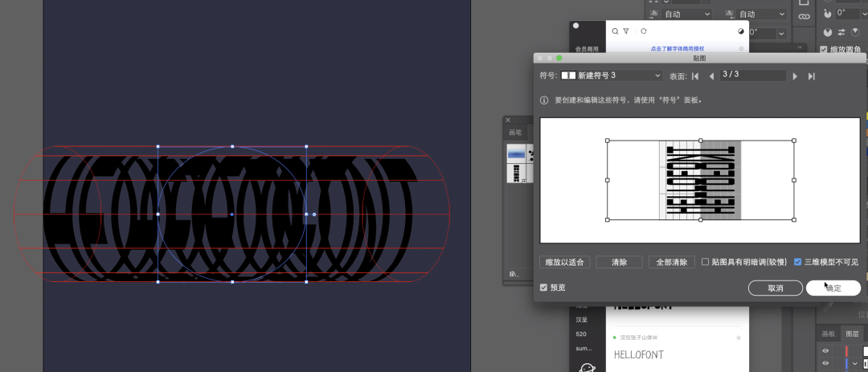Go to previous surface arrow
This screenshot has height=372, width=868.
pos(711,76)
